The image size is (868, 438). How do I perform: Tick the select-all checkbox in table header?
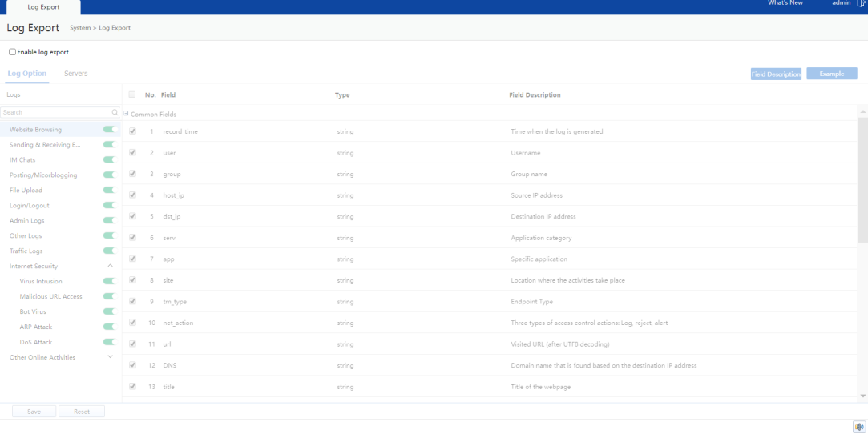132,95
